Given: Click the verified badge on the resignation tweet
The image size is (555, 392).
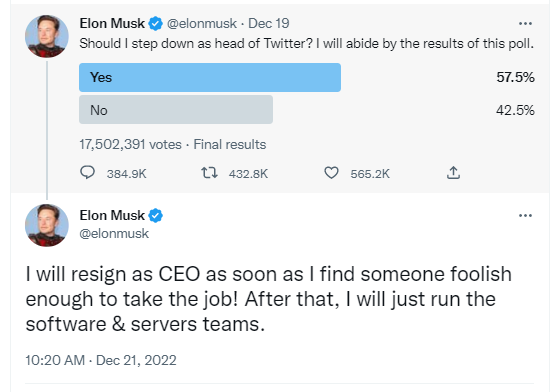Looking at the screenshot, I should click(155, 216).
